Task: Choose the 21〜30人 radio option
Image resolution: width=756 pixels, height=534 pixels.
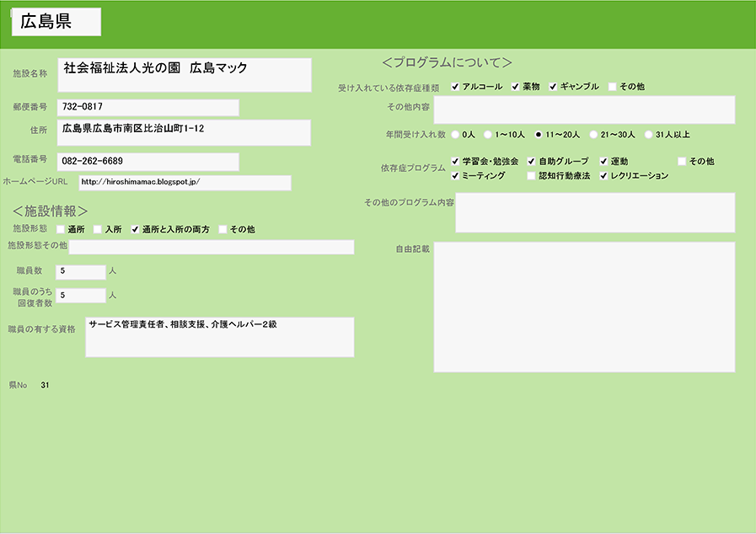Action: [x=593, y=134]
